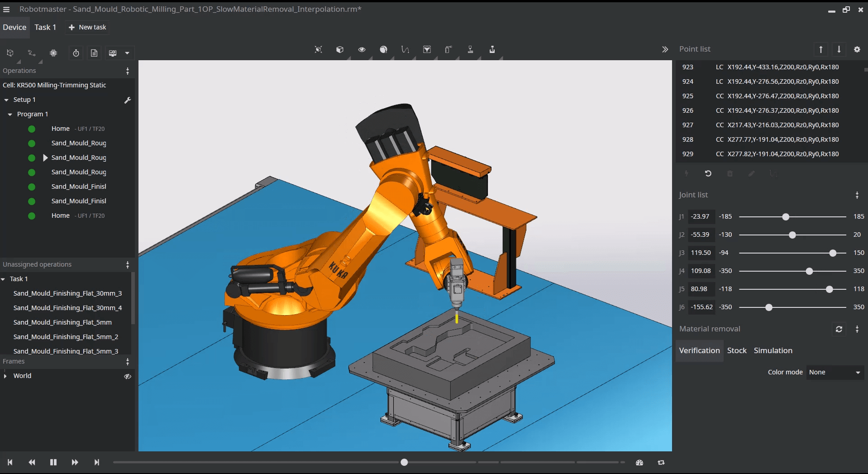Reset the point list with the undo arrow

coord(708,173)
